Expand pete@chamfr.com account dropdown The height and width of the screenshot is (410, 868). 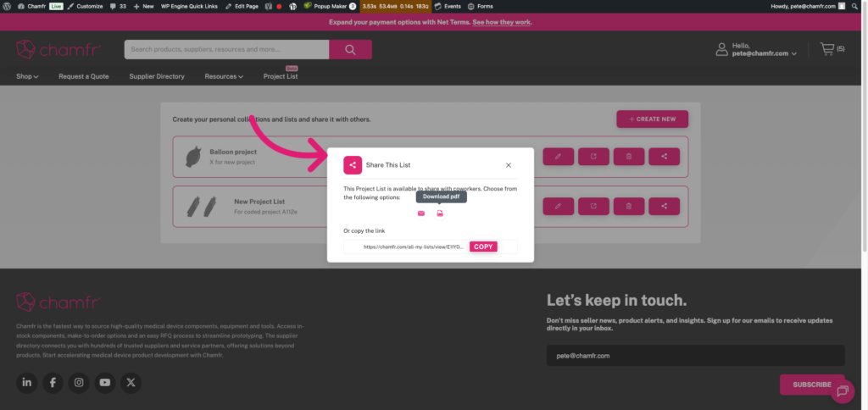[765, 53]
